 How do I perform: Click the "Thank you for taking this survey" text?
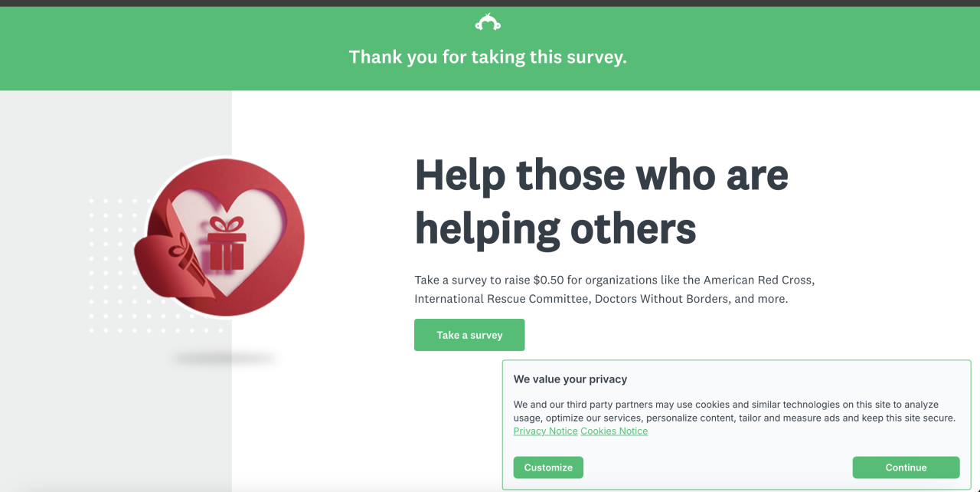click(x=488, y=57)
